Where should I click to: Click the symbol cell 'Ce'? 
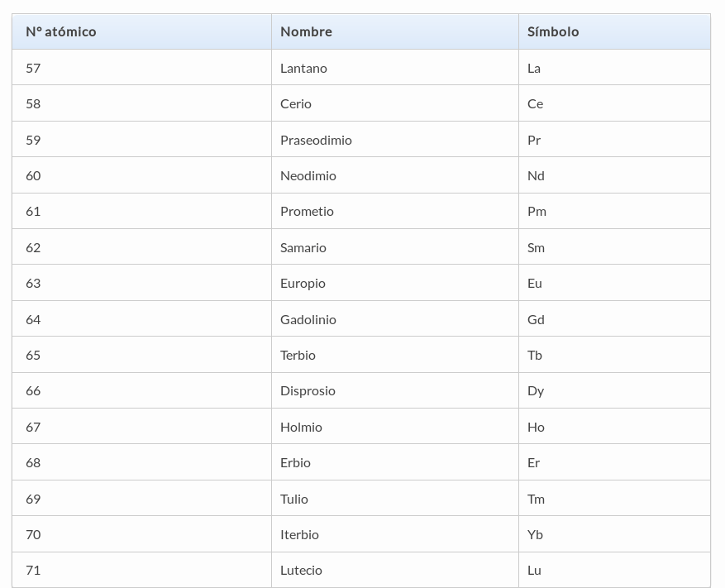click(x=614, y=103)
